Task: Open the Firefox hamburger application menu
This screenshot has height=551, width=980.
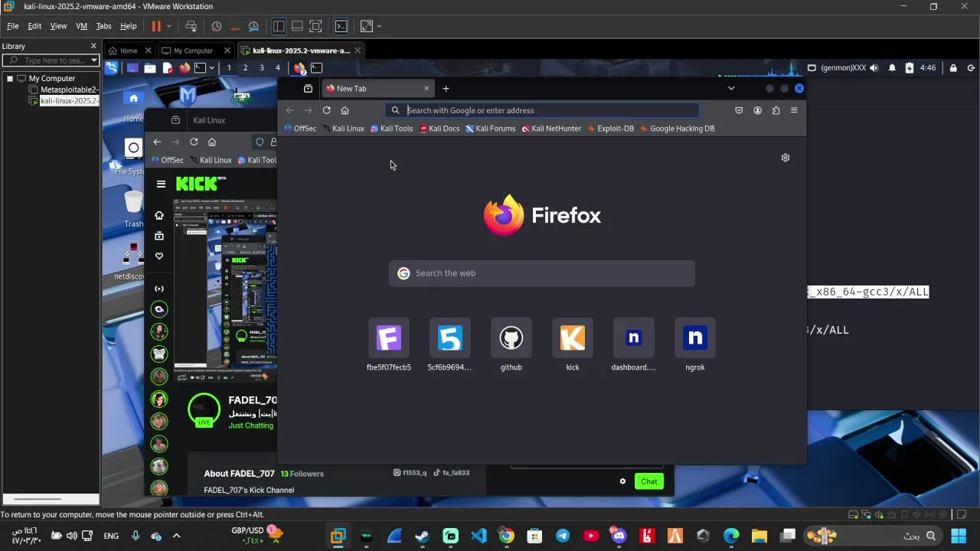Action: (x=794, y=110)
